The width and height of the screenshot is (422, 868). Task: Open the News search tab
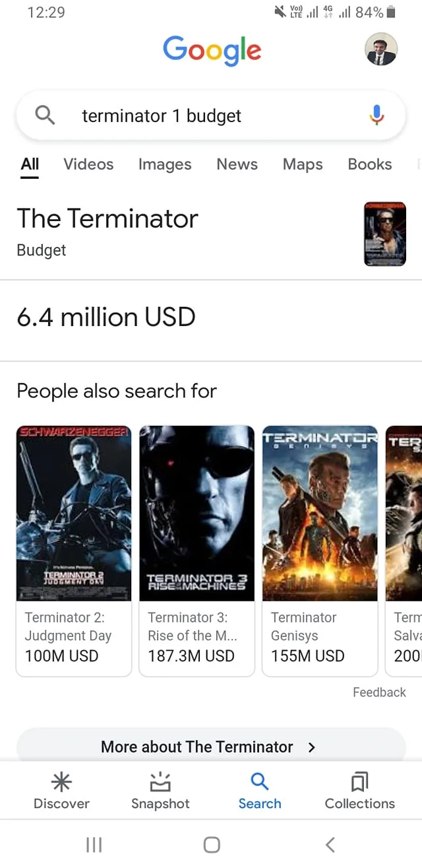[237, 164]
